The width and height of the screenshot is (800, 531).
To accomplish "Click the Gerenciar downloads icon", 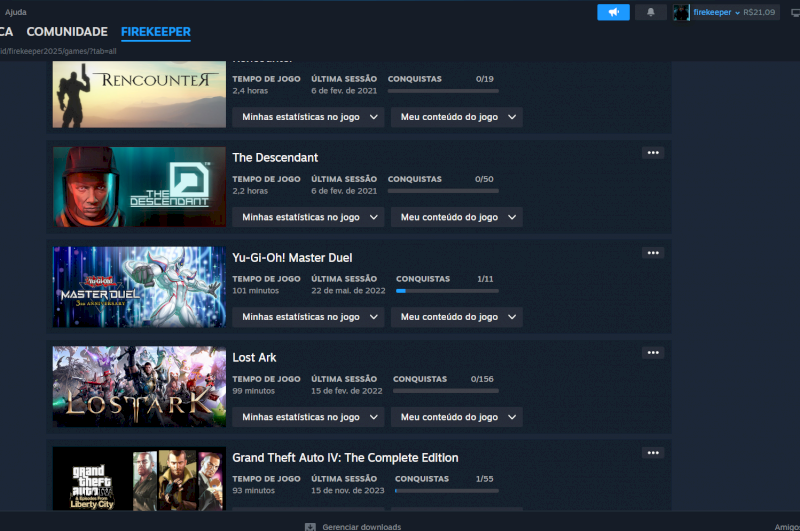I will 311,526.
